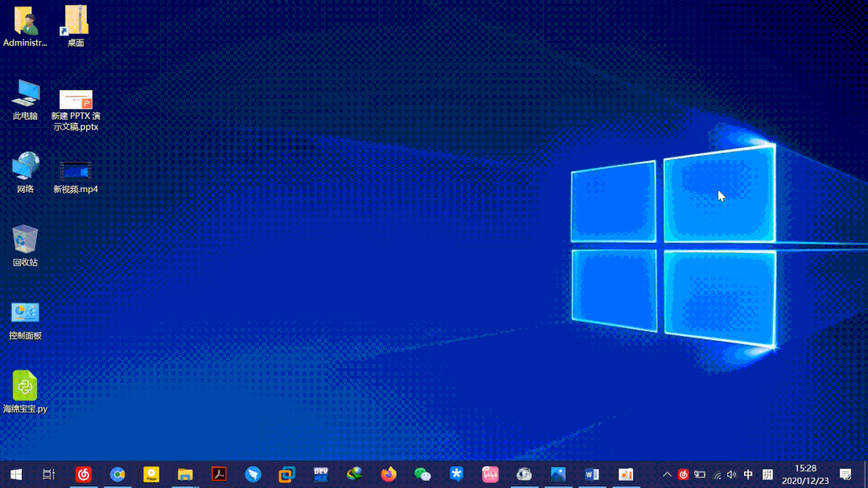
Task: Open the clock showing 15:28 2020/12/23
Action: 805,474
